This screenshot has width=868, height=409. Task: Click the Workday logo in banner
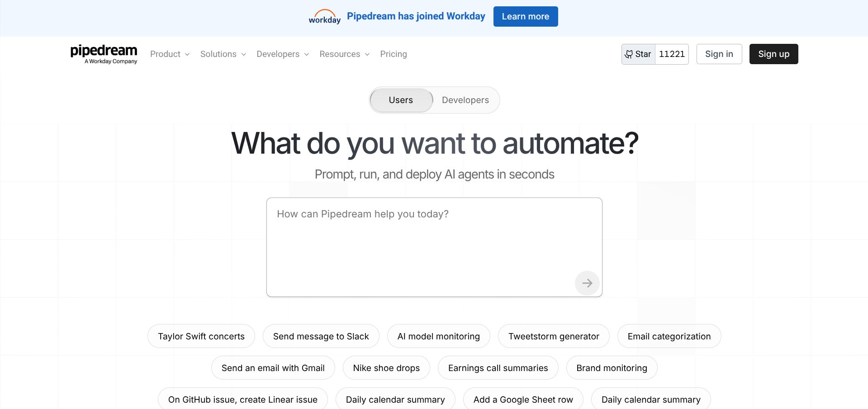pos(324,17)
